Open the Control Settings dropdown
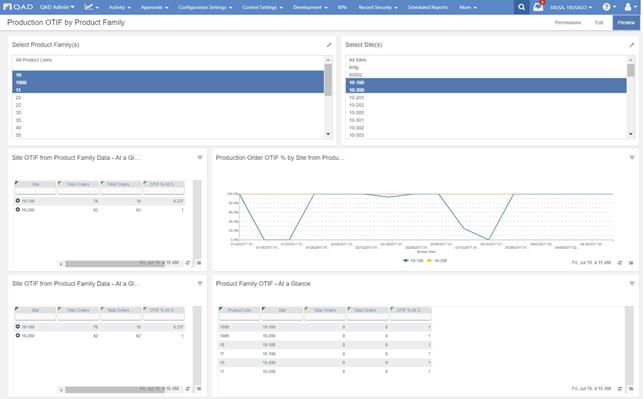 click(262, 7)
